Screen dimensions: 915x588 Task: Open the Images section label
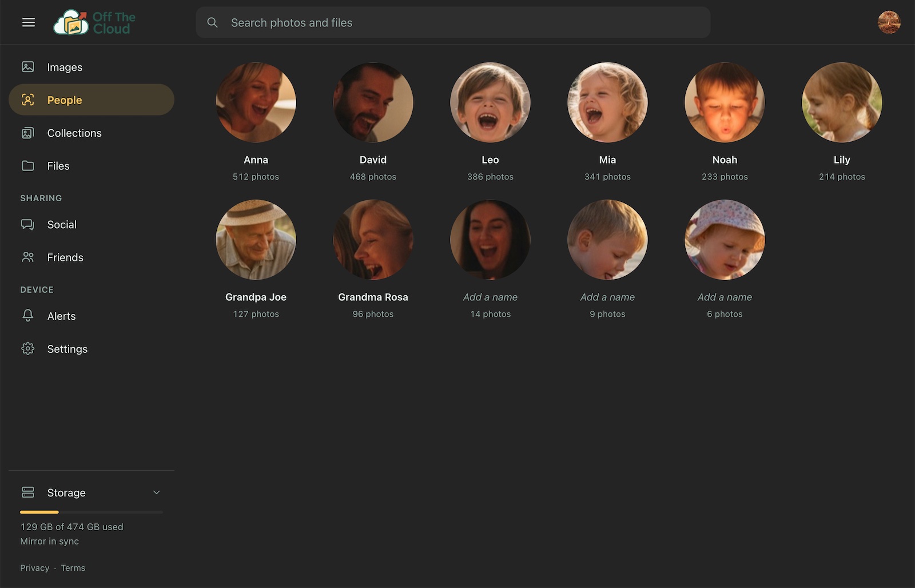pyautogui.click(x=65, y=67)
